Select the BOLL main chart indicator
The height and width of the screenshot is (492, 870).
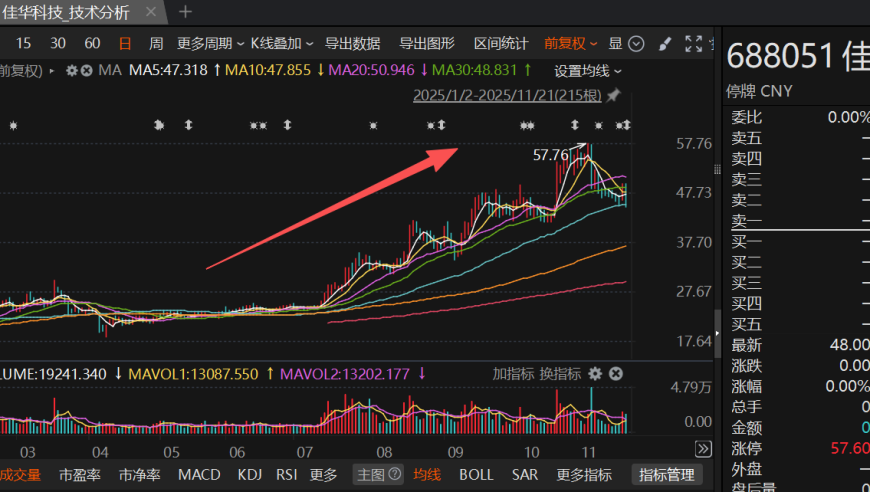click(x=476, y=475)
